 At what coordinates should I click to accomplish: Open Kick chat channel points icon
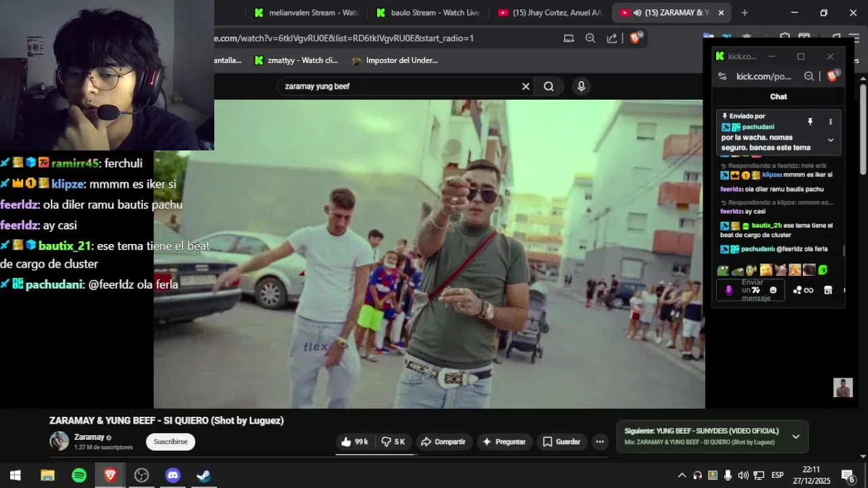tap(803, 290)
